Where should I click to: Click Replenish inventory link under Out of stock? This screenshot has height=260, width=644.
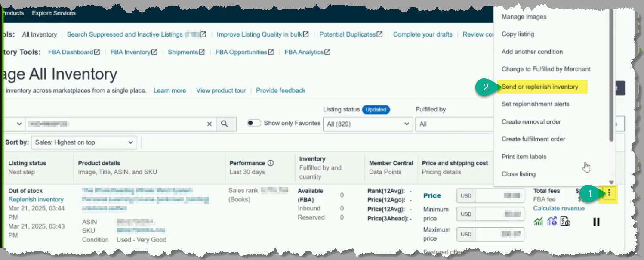point(36,199)
